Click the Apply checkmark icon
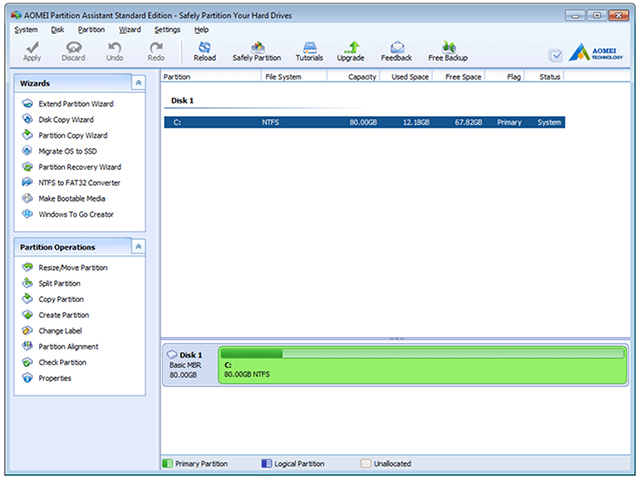The image size is (640, 480). (32, 47)
